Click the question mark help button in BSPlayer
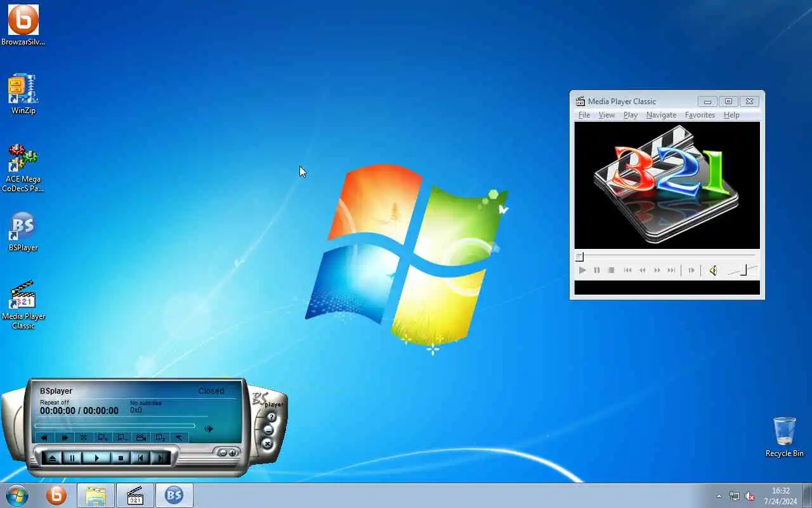 tap(272, 417)
